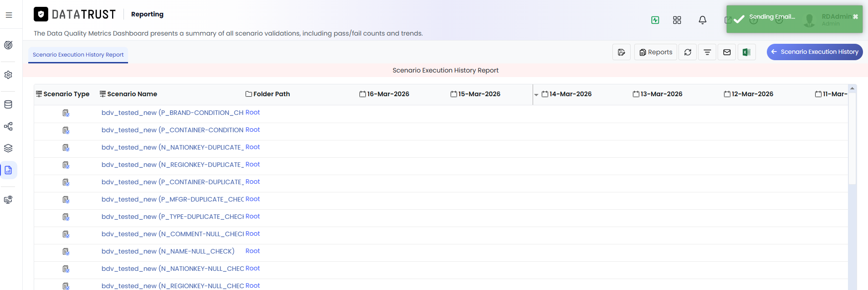Click scenario type icon in P_MFGR-DUPLICATE row
This screenshot has height=290, width=868.
[x=66, y=199]
